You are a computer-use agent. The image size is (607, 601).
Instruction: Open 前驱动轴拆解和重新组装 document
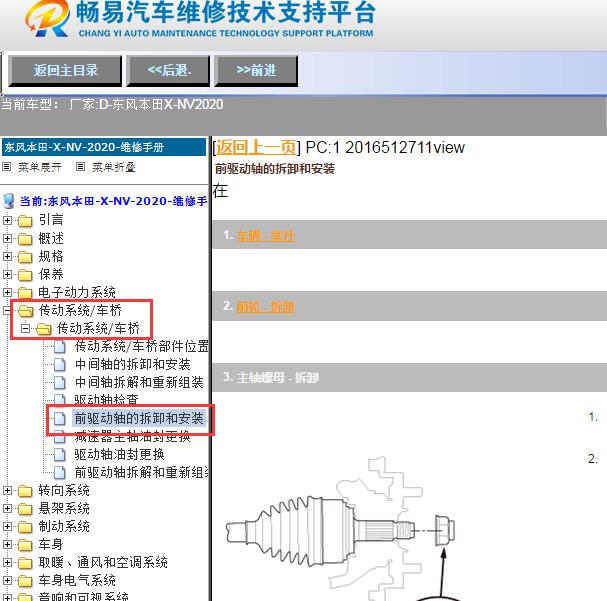(x=141, y=473)
